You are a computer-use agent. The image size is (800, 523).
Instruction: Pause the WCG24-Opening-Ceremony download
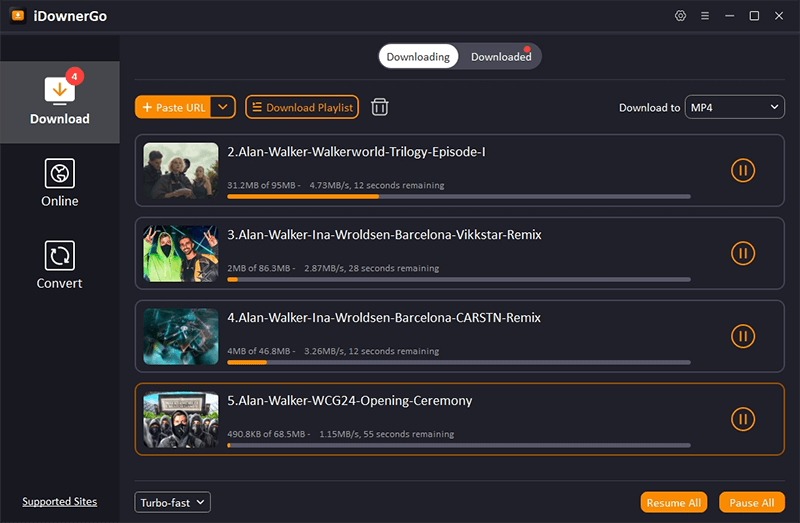point(743,419)
